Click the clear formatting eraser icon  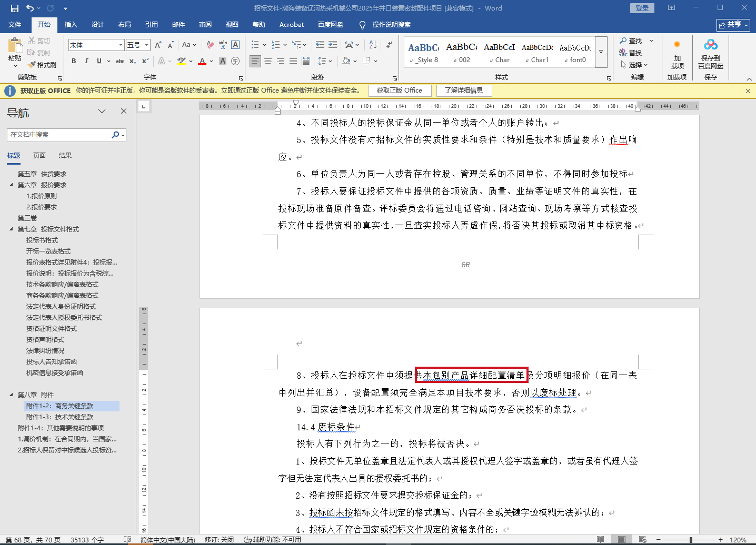pos(210,45)
